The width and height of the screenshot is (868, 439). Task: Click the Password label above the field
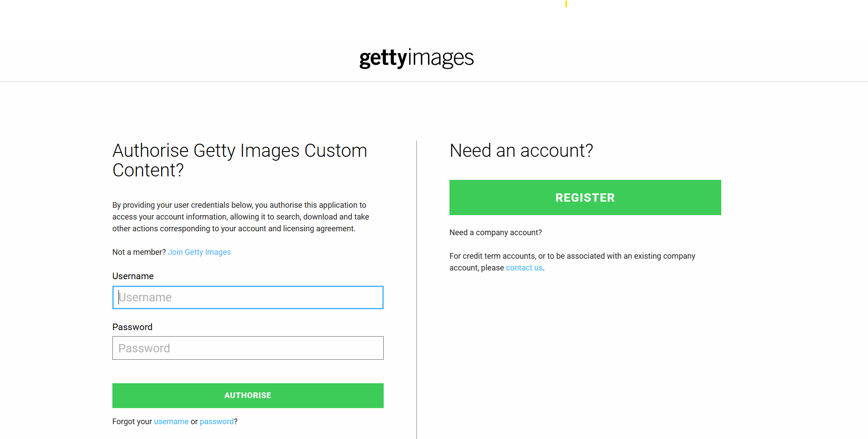[132, 327]
